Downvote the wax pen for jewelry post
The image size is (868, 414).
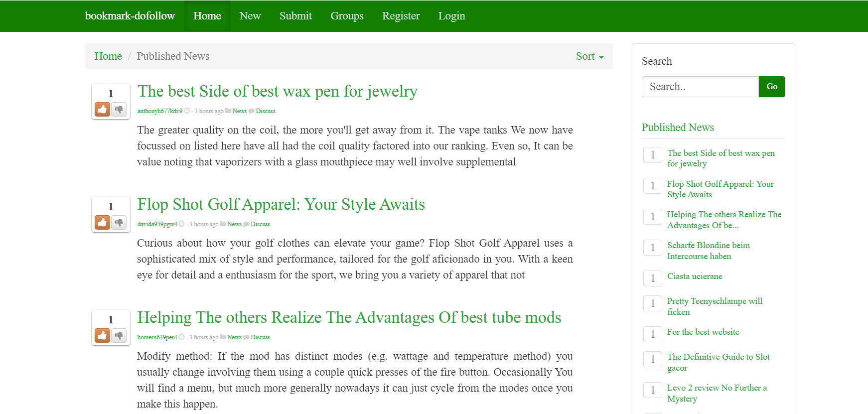pyautogui.click(x=119, y=110)
